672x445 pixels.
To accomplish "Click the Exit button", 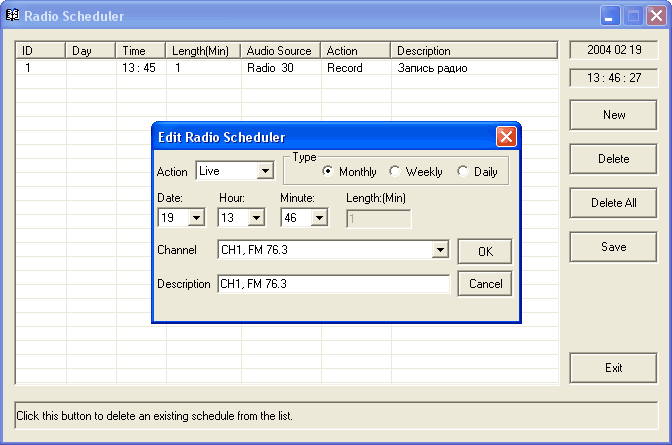I will 613,368.
